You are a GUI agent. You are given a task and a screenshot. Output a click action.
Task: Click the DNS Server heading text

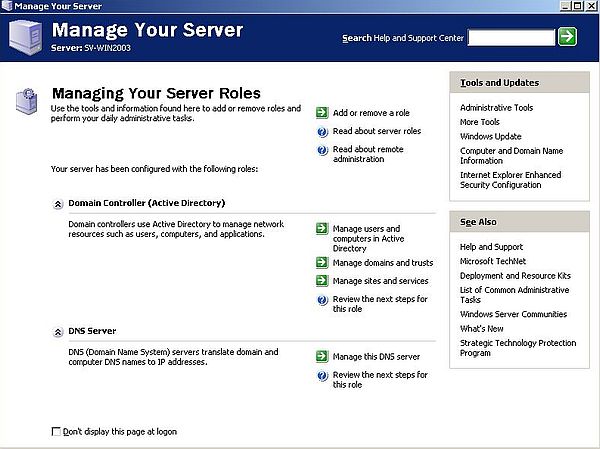(x=92, y=331)
